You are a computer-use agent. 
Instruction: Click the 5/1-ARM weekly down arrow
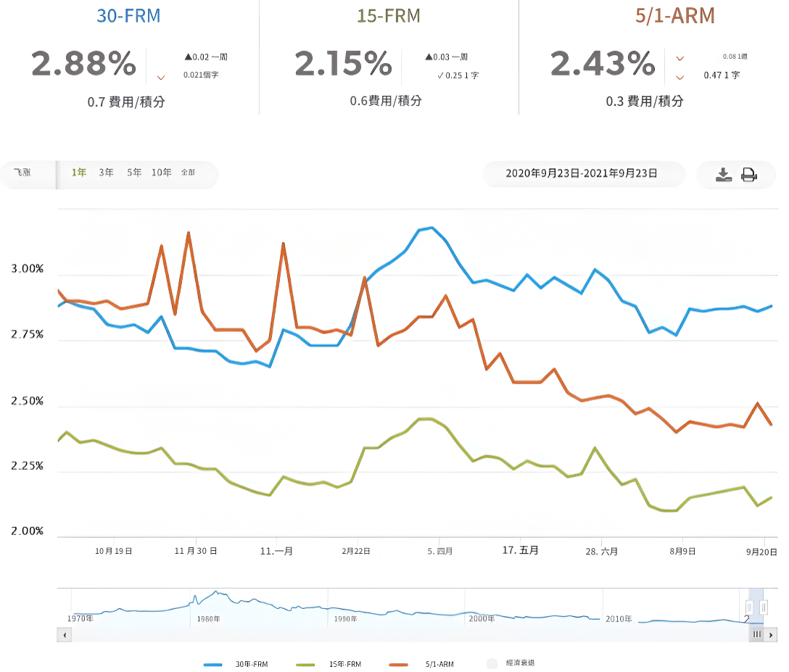(679, 58)
